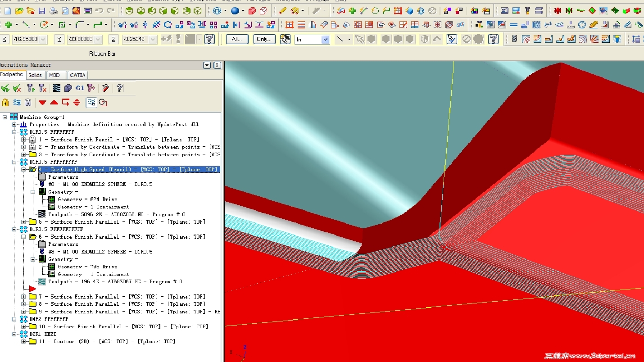The width and height of the screenshot is (644, 362).
Task: Post selected operations using G1 icon
Action: [80, 88]
